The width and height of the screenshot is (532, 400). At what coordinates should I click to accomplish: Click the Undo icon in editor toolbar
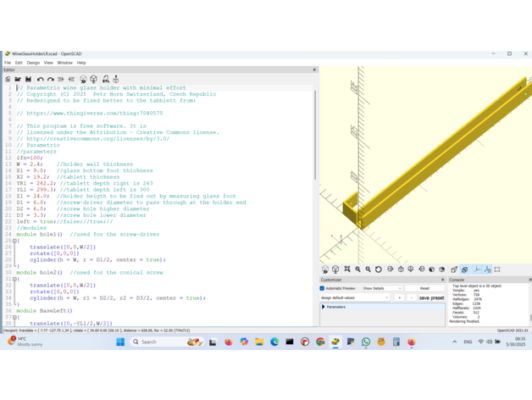40,80
